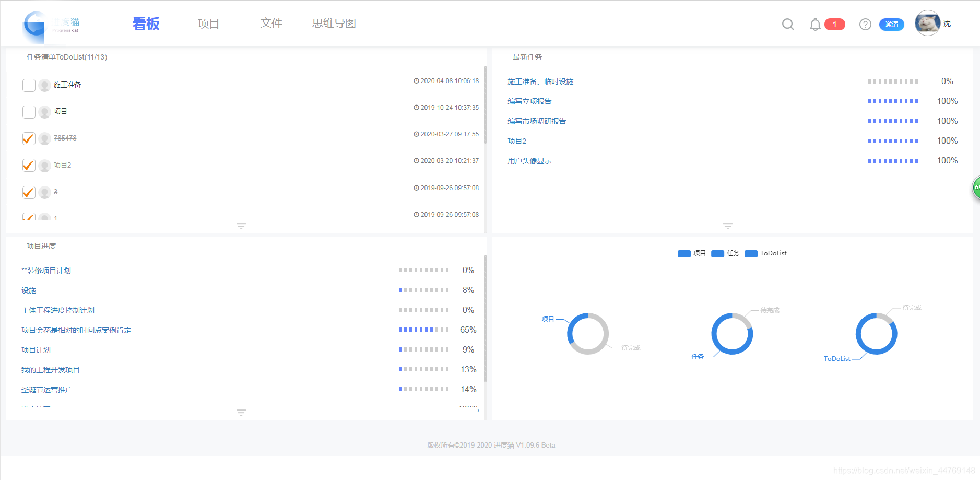Expand more items in 项目进度 panel
The height and width of the screenshot is (480, 980).
click(241, 412)
